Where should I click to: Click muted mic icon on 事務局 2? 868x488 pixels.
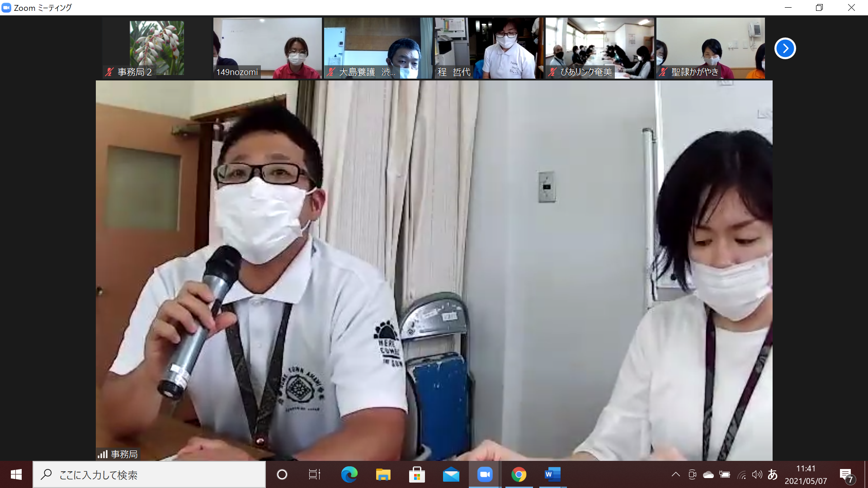coord(109,72)
